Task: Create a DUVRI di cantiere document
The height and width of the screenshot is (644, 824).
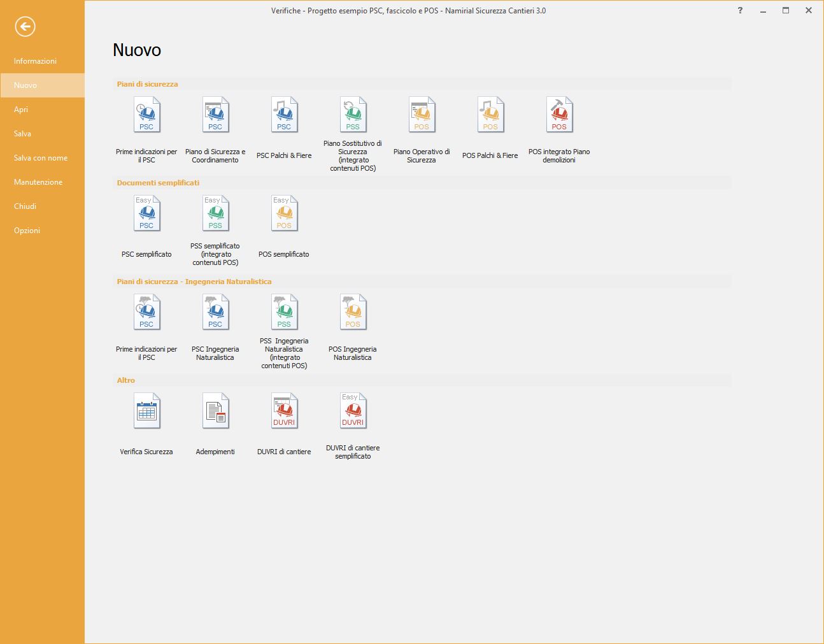Action: (284, 411)
